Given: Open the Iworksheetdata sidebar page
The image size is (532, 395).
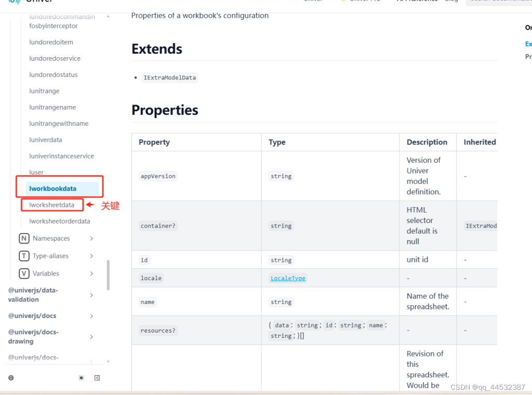Looking at the screenshot, I should click(x=52, y=205).
